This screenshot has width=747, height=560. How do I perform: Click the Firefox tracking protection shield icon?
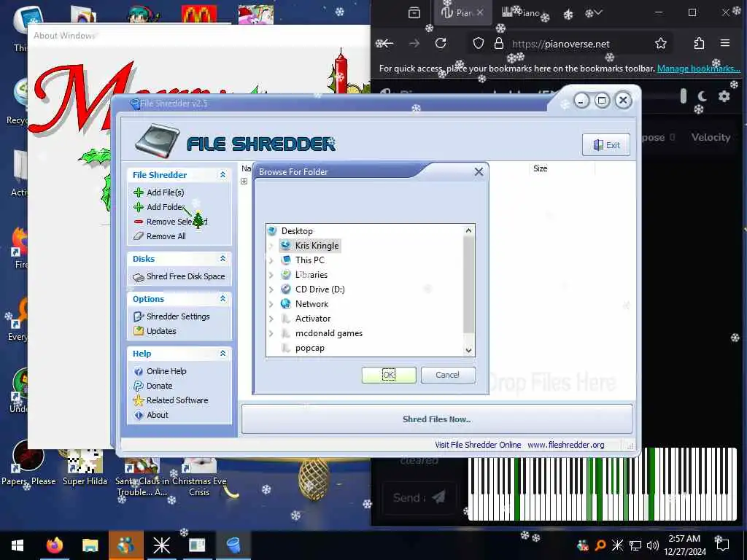click(x=479, y=43)
